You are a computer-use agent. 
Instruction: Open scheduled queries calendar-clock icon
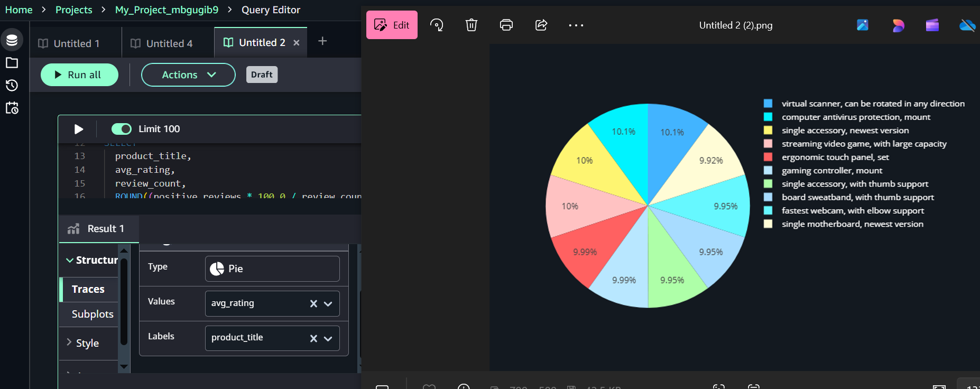coord(12,108)
